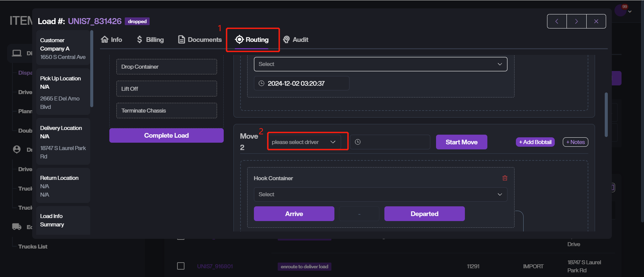Viewport: 644px width, 277px height.
Task: Go to next load with right arrow
Action: click(576, 21)
